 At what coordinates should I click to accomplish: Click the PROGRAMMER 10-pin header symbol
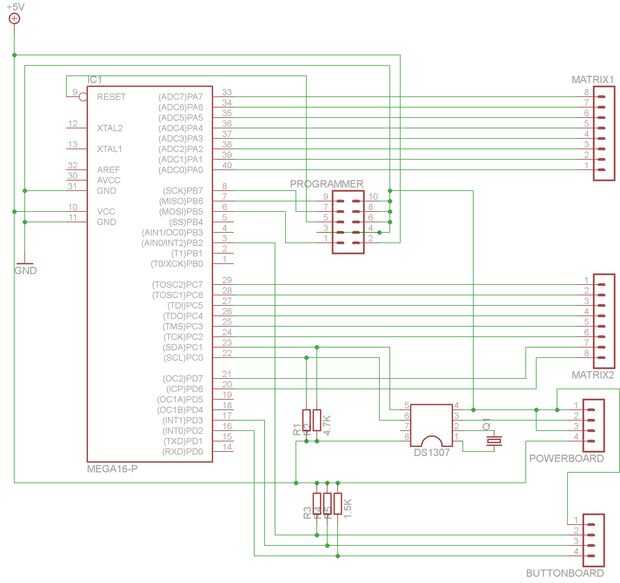tap(348, 222)
